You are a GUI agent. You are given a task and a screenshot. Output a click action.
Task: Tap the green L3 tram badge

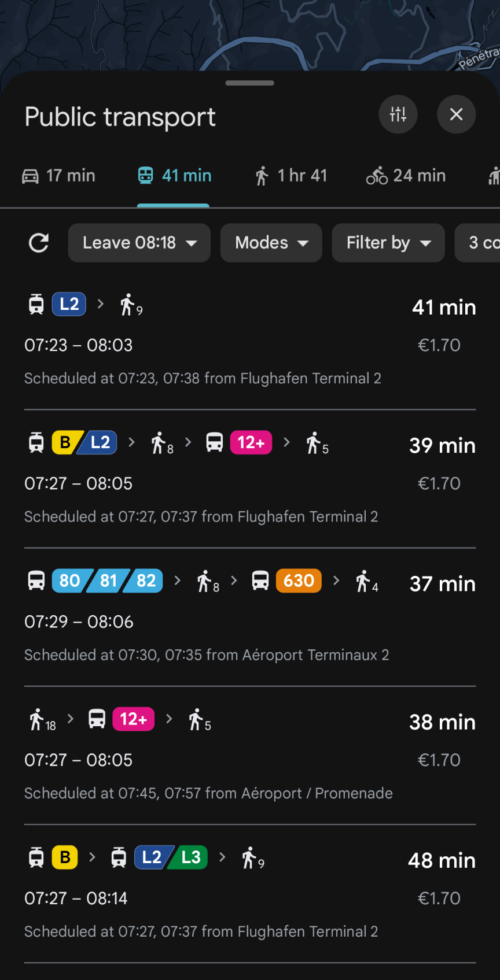click(190, 857)
